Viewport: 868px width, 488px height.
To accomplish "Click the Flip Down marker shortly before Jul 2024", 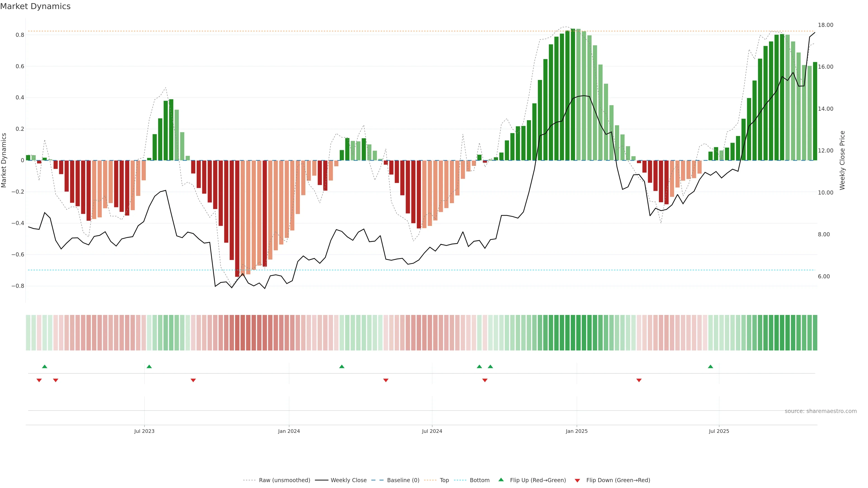I will (386, 380).
